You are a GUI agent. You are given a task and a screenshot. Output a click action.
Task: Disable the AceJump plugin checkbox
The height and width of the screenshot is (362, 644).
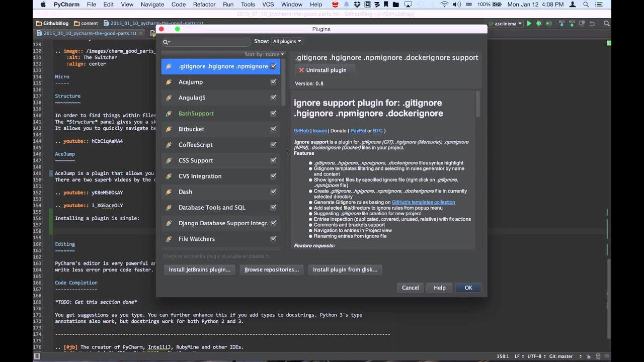coord(273,82)
